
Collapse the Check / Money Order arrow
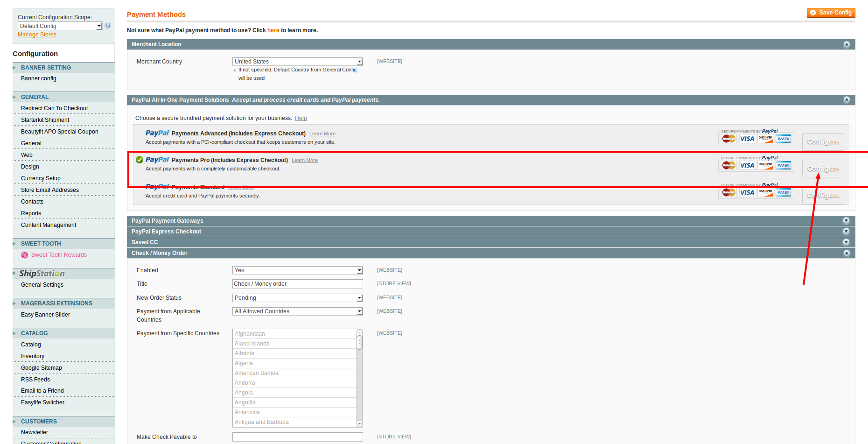click(847, 253)
